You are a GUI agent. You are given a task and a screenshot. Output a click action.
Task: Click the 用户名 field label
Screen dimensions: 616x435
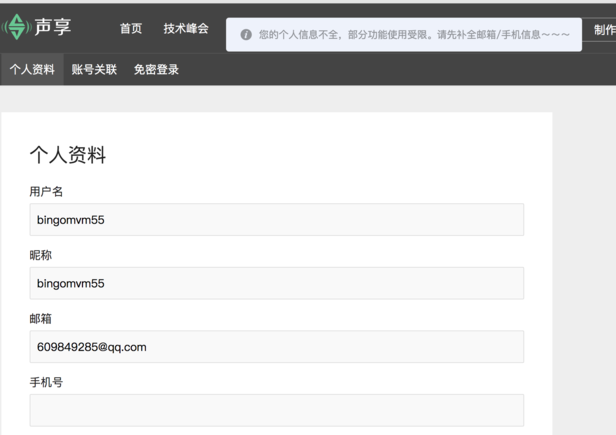46,192
